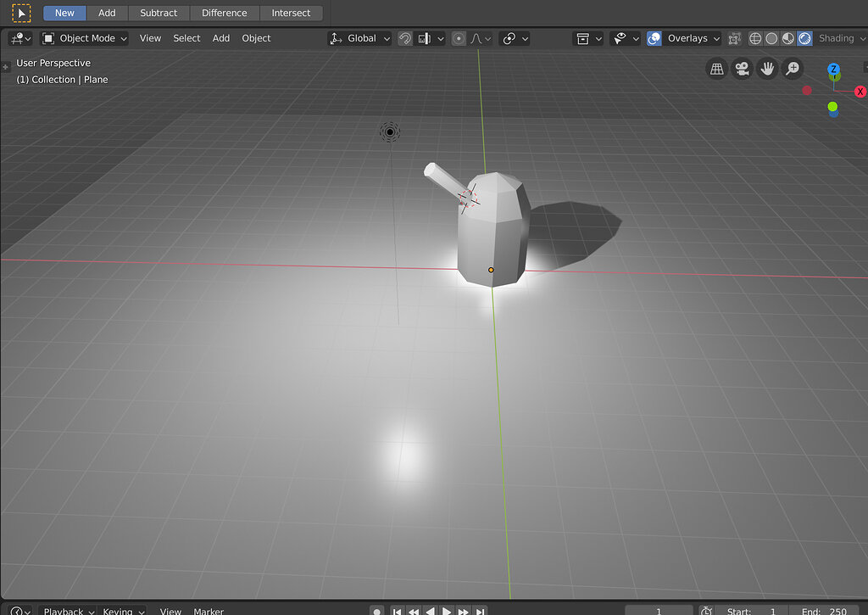Click the current frame number field
The width and height of the screenshot is (868, 615).
pos(659,610)
